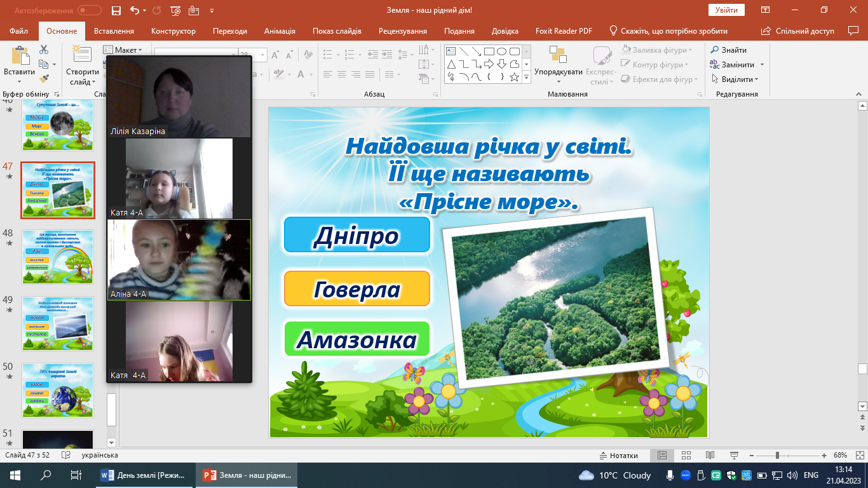Start Slide Show icon in status bar
The height and width of the screenshot is (488, 868).
click(x=734, y=456)
